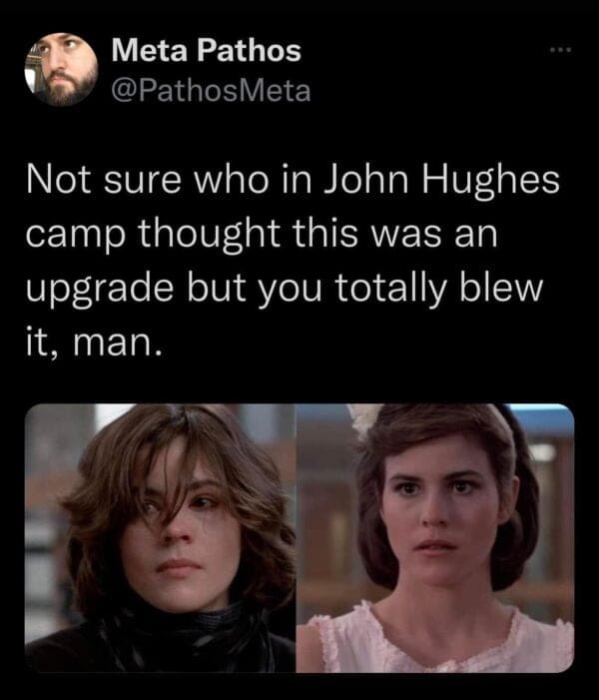Click the word 'this' in the tweet
This screenshot has width=599, height=700.
[x=324, y=234]
